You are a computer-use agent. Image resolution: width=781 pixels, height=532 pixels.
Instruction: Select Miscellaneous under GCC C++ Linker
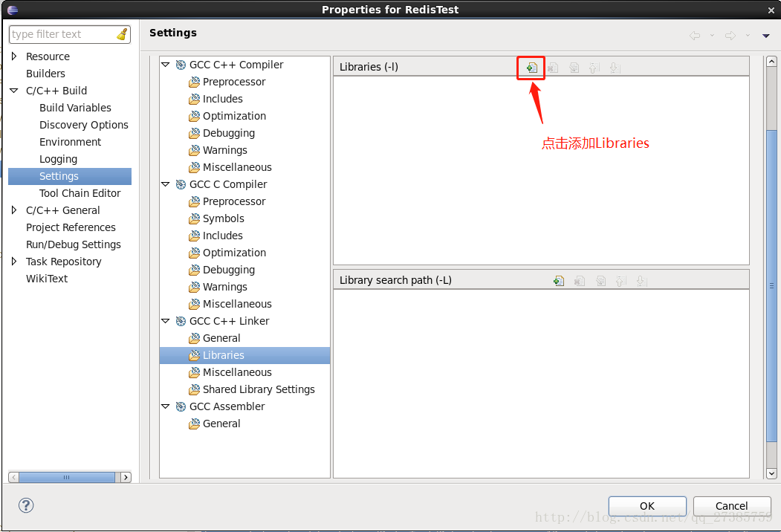coord(237,372)
